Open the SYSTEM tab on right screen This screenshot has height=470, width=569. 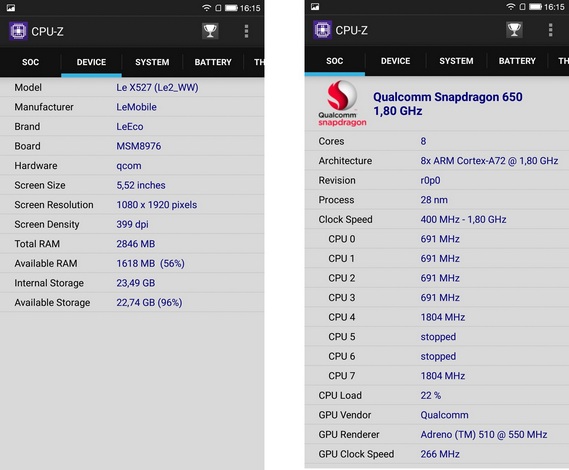[x=456, y=61]
